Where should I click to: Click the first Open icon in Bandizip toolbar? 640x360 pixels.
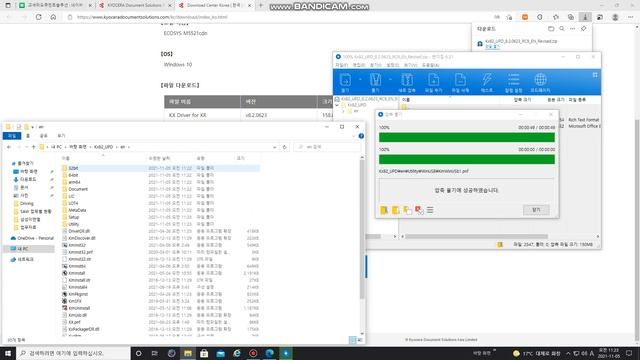(x=345, y=80)
